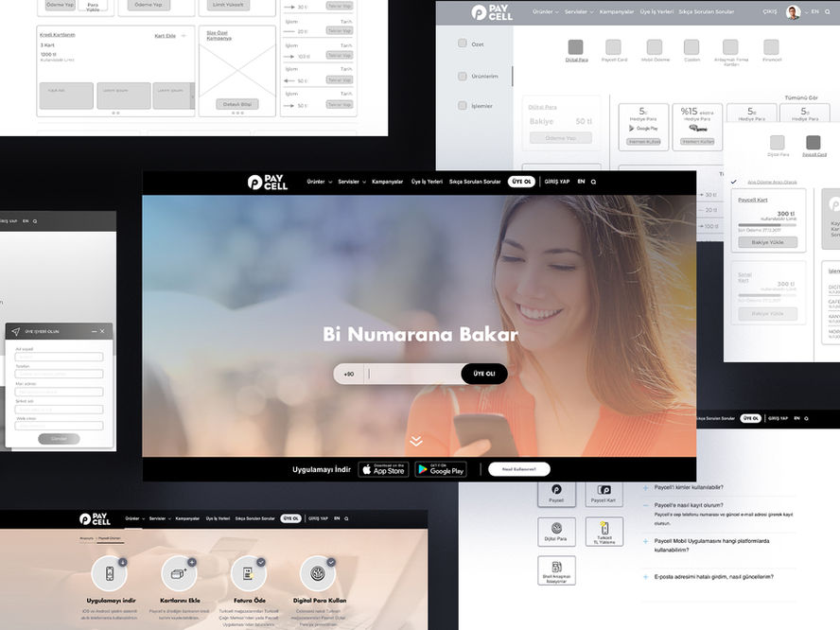Click GİRİŞ YAP in center homepage header
This screenshot has width=840, height=630.
coord(556,182)
